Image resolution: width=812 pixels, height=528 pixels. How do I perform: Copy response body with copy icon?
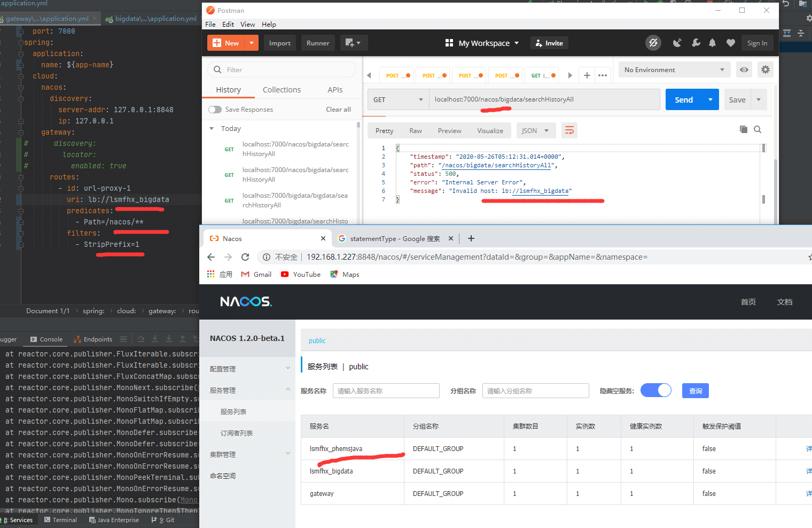pyautogui.click(x=743, y=129)
